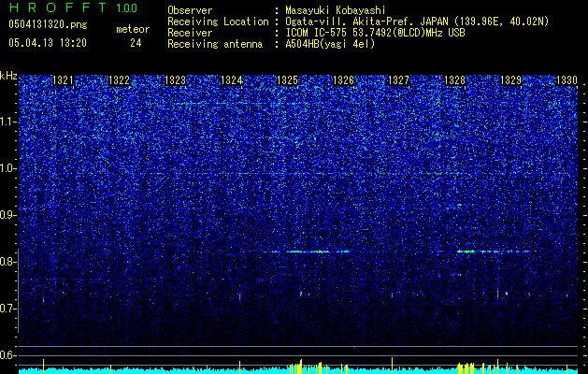The width and height of the screenshot is (588, 374).
Task: Click the Observer label
Action: 190,10
